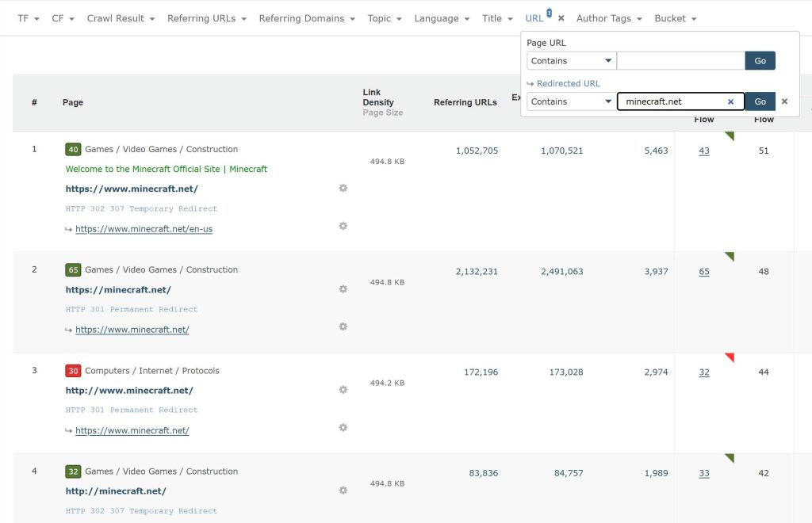Open the Bucket filter dropdown
This screenshot has height=523, width=812.
pyautogui.click(x=676, y=19)
